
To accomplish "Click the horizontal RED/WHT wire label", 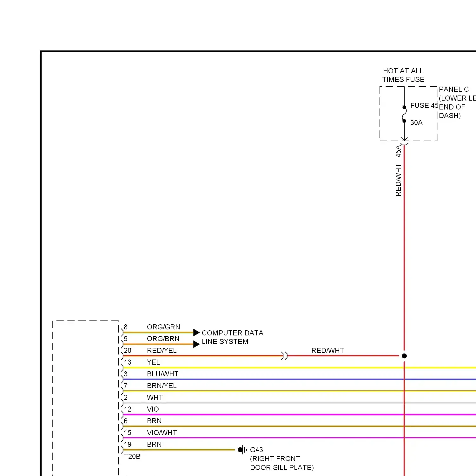I will coord(327,350).
